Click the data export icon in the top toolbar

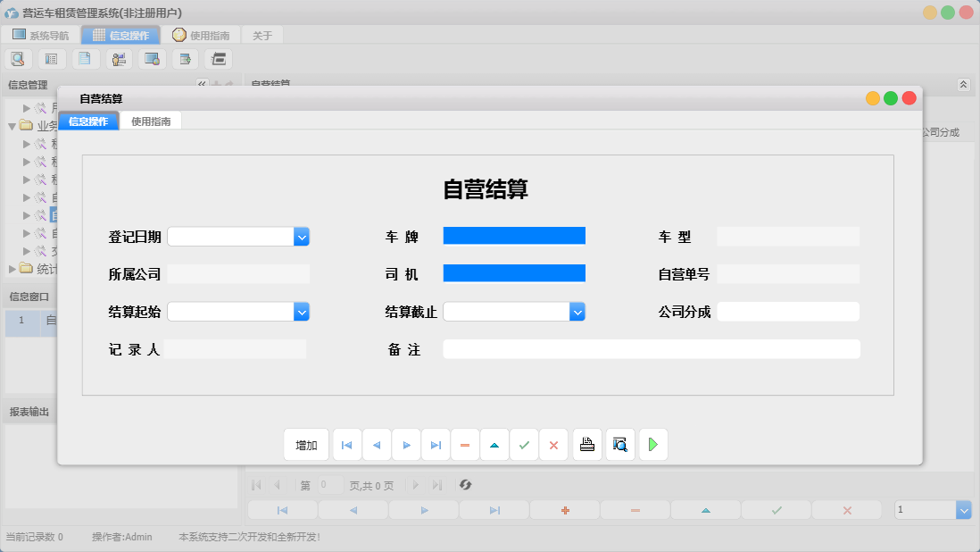(x=185, y=58)
